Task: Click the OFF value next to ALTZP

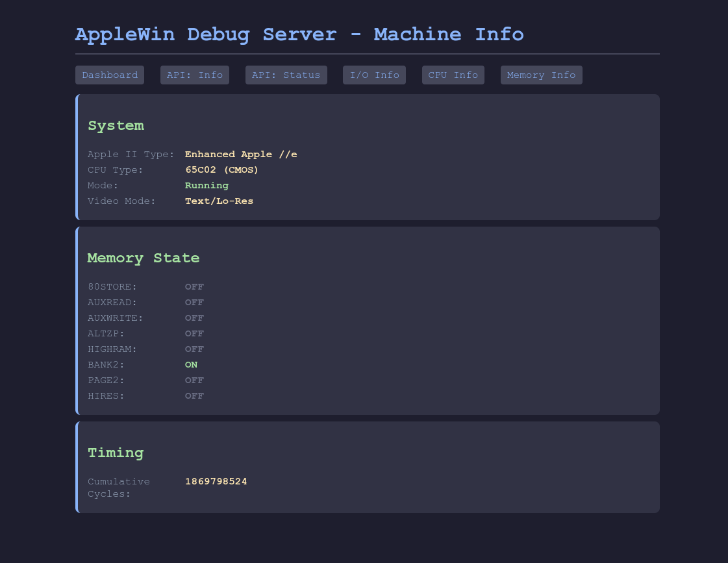Action: pyautogui.click(x=194, y=334)
